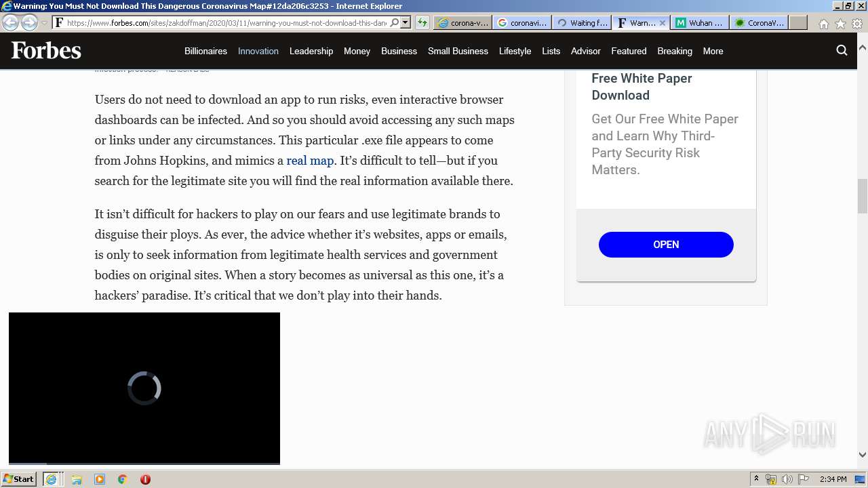Expand the More menu
Viewport: 868px width, 488px height.
click(x=713, y=51)
